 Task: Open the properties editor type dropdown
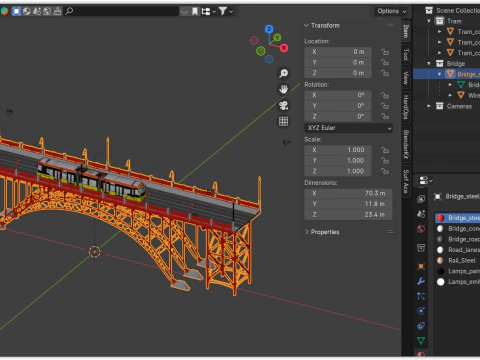(425, 181)
